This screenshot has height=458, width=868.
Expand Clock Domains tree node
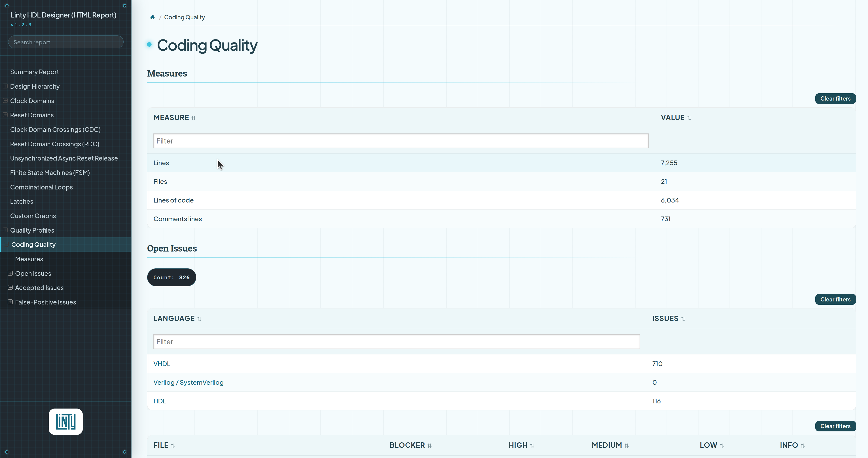click(5, 101)
